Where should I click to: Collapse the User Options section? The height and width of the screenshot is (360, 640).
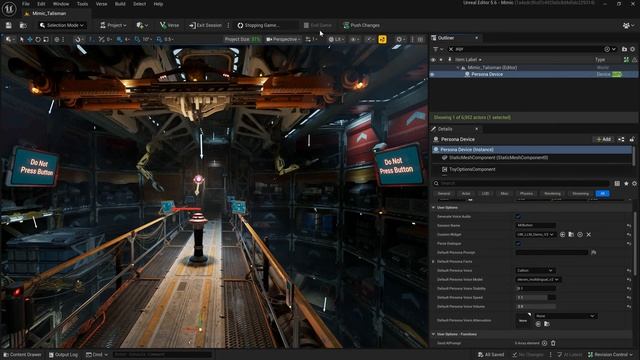tap(433, 207)
